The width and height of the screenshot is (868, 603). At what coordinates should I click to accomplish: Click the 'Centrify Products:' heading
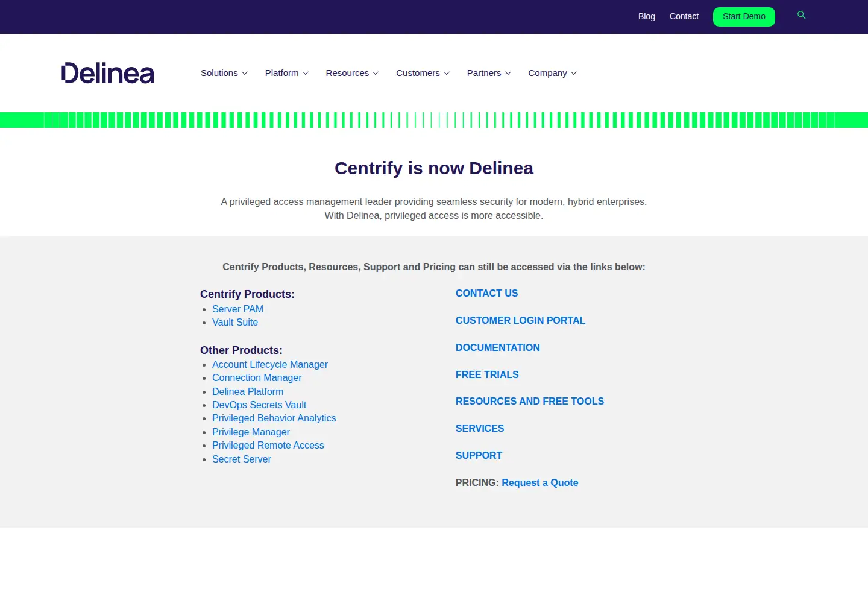pos(247,294)
